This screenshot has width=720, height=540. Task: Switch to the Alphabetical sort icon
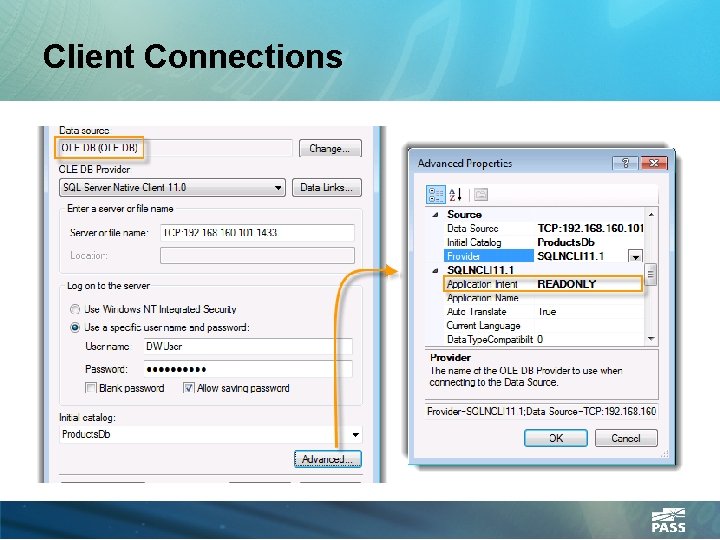[x=456, y=195]
